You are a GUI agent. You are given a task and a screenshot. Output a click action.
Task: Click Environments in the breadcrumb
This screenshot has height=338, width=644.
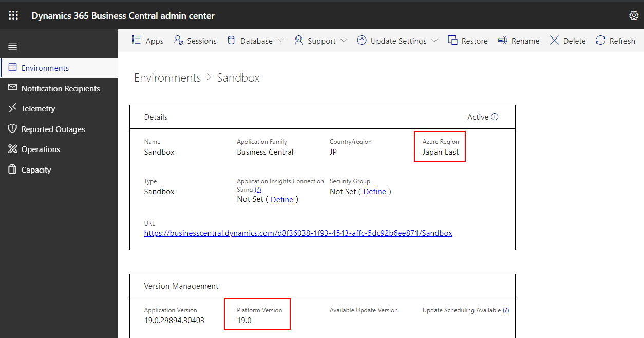tap(167, 78)
